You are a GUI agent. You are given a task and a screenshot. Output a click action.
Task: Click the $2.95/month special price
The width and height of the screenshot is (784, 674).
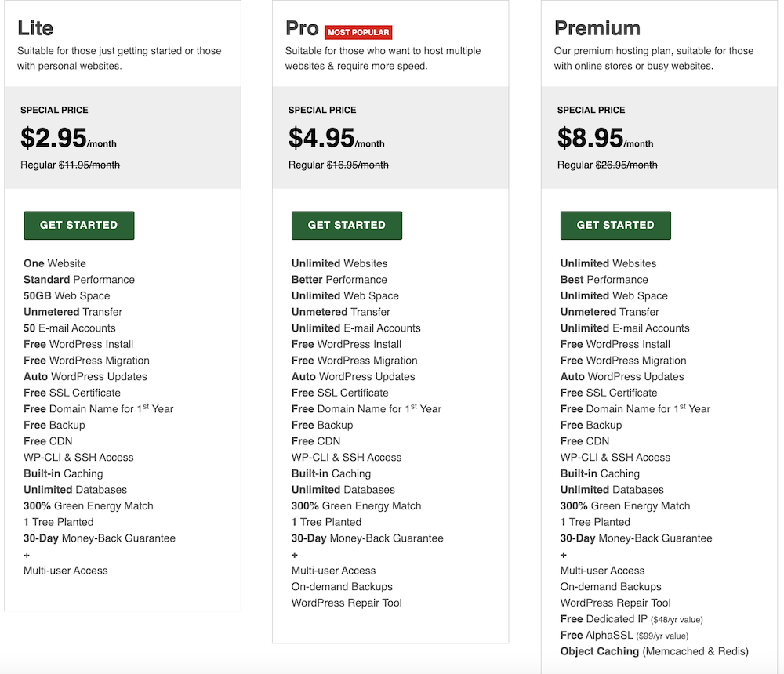pyautogui.click(x=68, y=138)
